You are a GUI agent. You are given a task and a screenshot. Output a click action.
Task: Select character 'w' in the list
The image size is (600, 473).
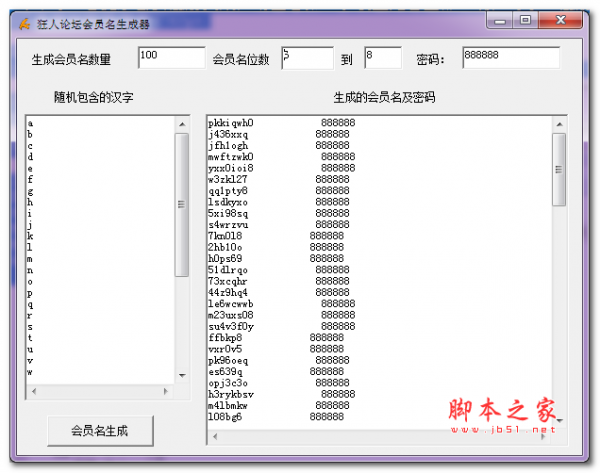(x=30, y=372)
